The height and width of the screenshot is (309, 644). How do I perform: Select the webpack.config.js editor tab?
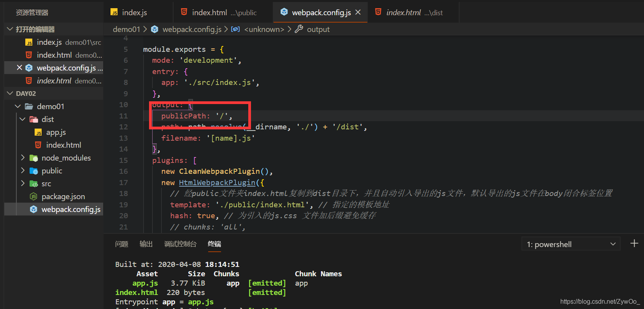click(321, 12)
